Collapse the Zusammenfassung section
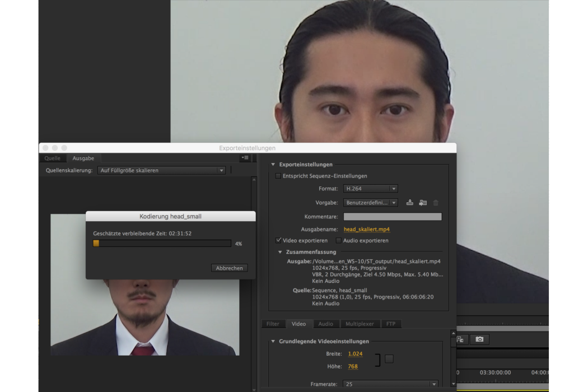This screenshot has height=392, width=588. coord(280,252)
